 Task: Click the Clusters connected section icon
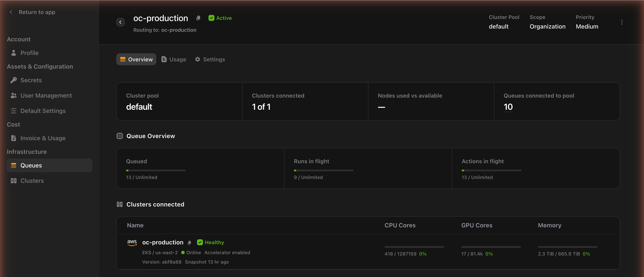coord(120,204)
